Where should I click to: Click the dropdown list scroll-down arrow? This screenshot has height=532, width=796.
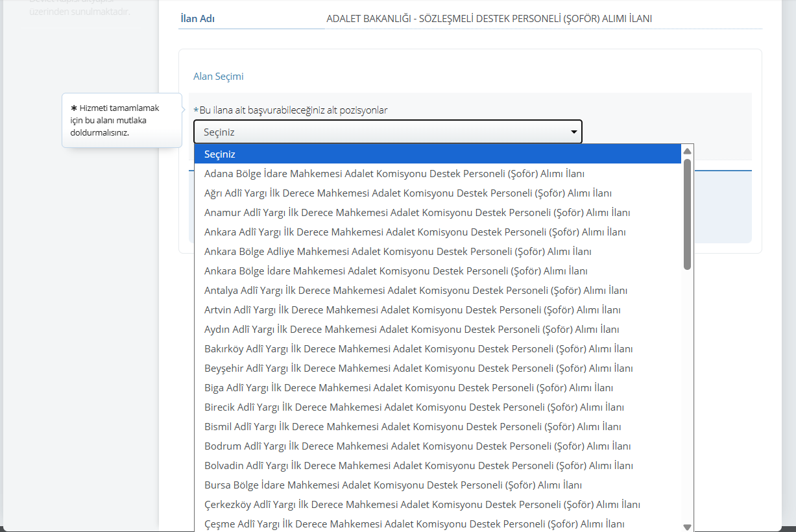(688, 527)
